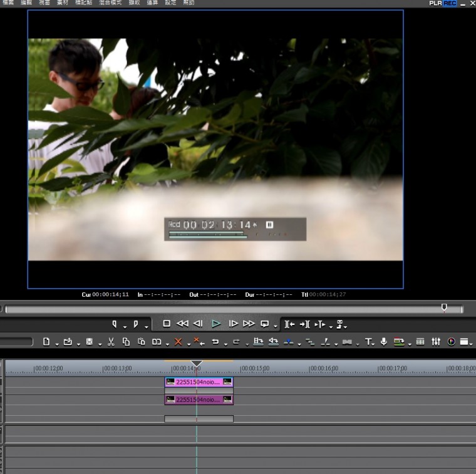This screenshot has height=474, width=476.
Task: Click the Play button in player controls
Action: [216, 324]
